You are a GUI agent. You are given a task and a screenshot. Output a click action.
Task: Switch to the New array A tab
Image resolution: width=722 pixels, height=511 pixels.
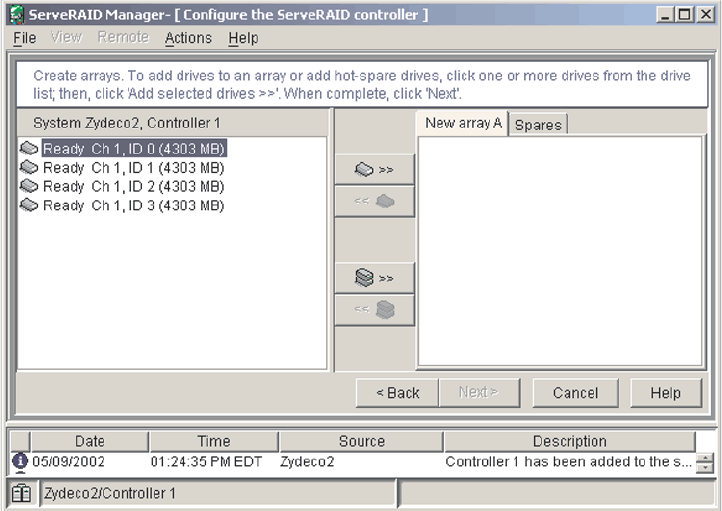463,123
